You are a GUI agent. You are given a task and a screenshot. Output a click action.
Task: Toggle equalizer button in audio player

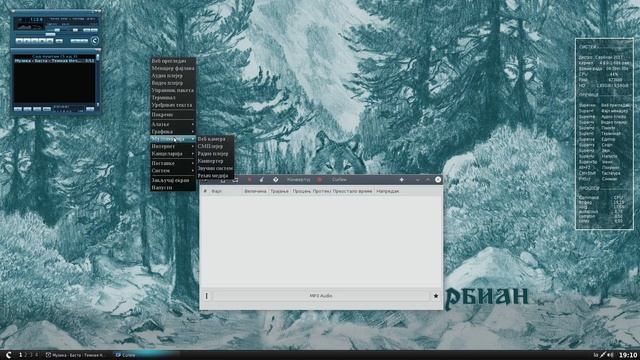click(x=87, y=30)
